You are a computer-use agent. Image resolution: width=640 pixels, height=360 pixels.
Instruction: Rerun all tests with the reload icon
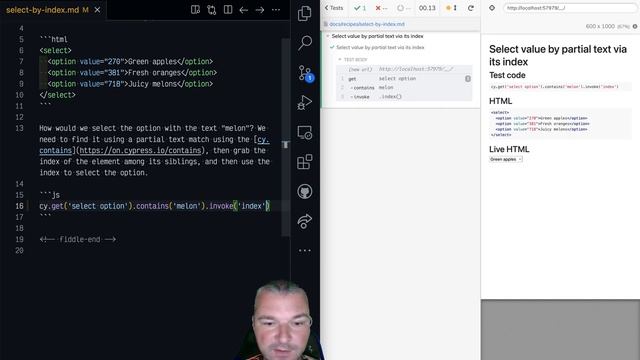471,8
